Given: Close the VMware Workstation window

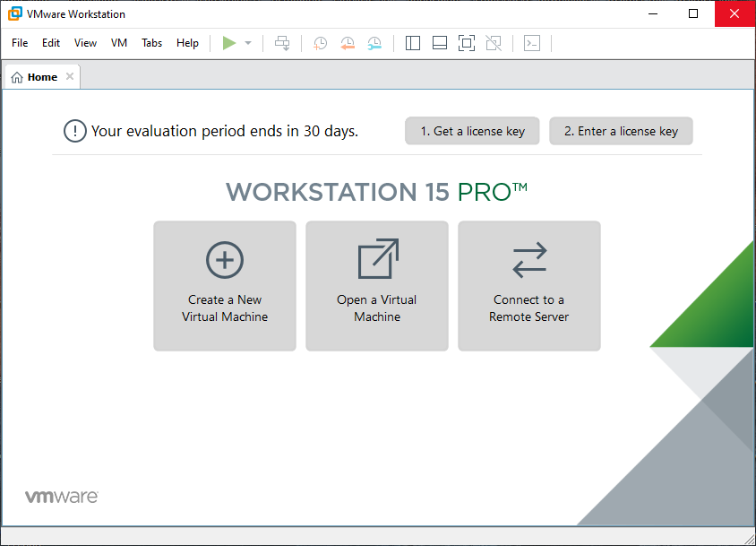Looking at the screenshot, I should (735, 13).
